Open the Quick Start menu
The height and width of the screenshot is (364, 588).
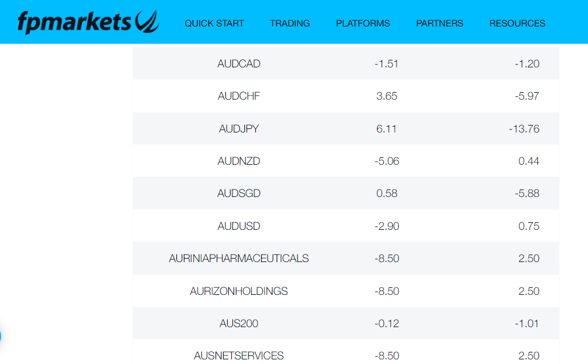coord(214,24)
